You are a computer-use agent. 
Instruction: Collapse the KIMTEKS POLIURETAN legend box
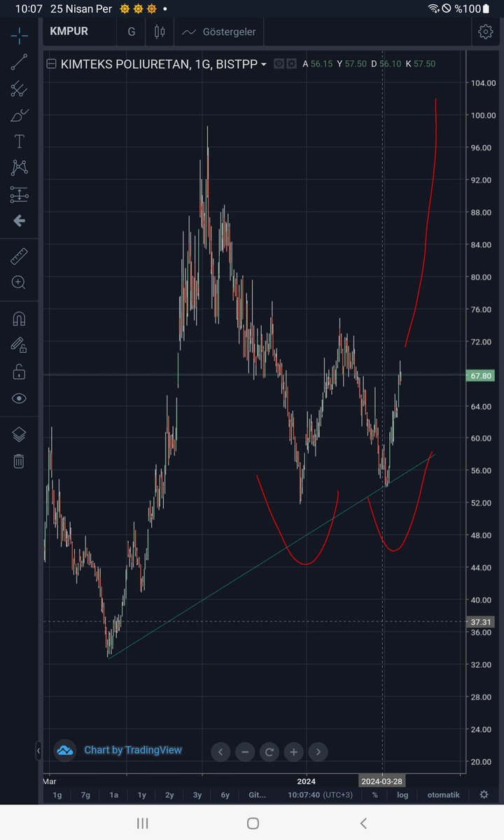51,64
